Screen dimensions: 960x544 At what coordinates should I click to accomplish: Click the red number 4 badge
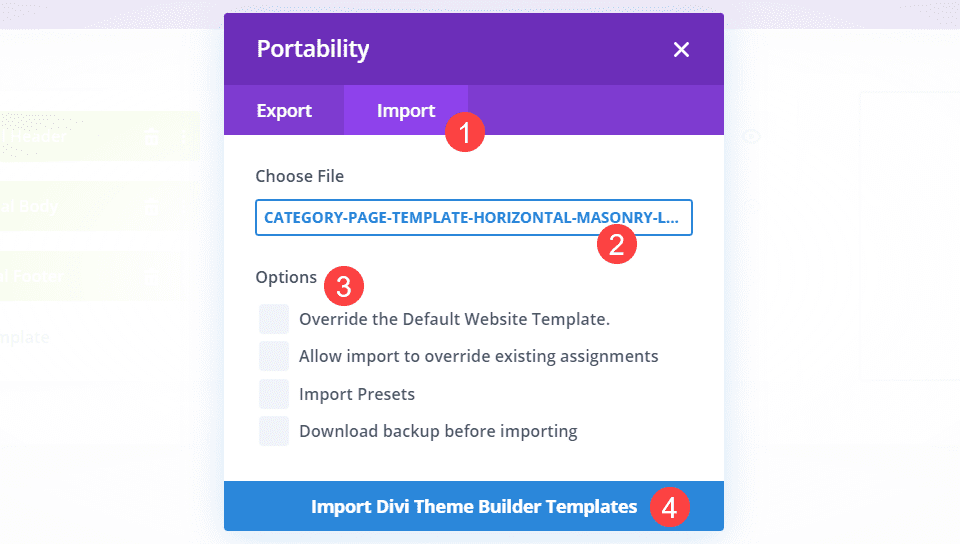point(669,507)
